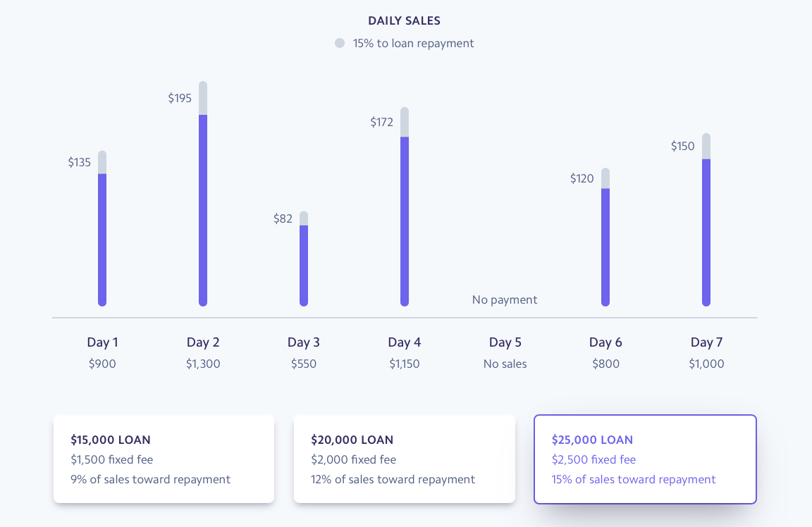
Task: Click the $1,300 sales amount under Day 2
Action: [x=203, y=364]
